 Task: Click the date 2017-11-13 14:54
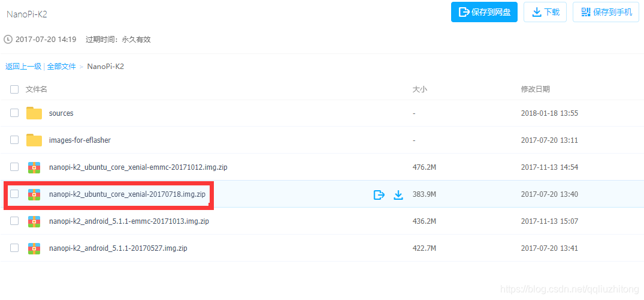[549, 167]
